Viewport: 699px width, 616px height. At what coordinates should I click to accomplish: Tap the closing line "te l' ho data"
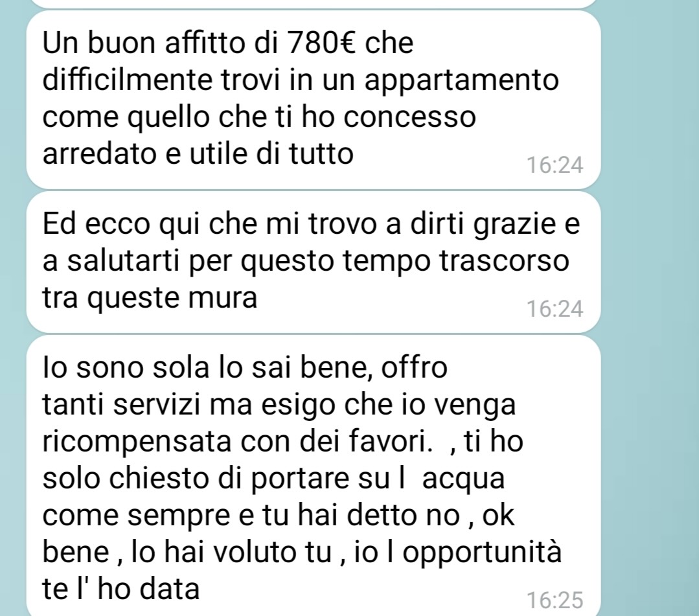(120, 589)
